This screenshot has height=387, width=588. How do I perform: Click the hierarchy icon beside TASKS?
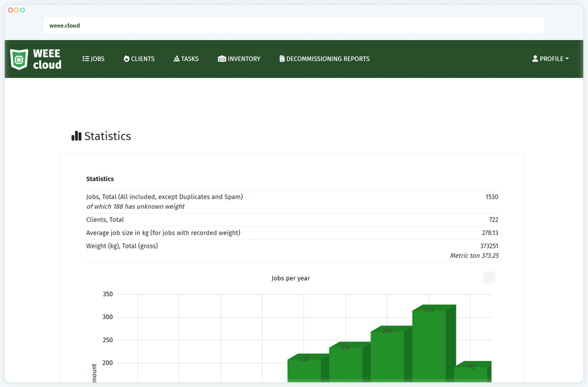[x=175, y=58]
